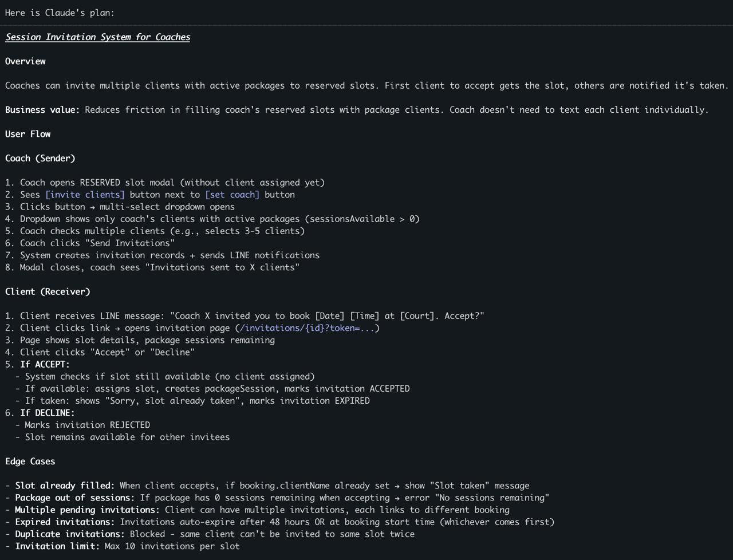This screenshot has height=560, width=733.
Task: Click the 'Duplicate invitations:' bold label
Action: [70, 534]
